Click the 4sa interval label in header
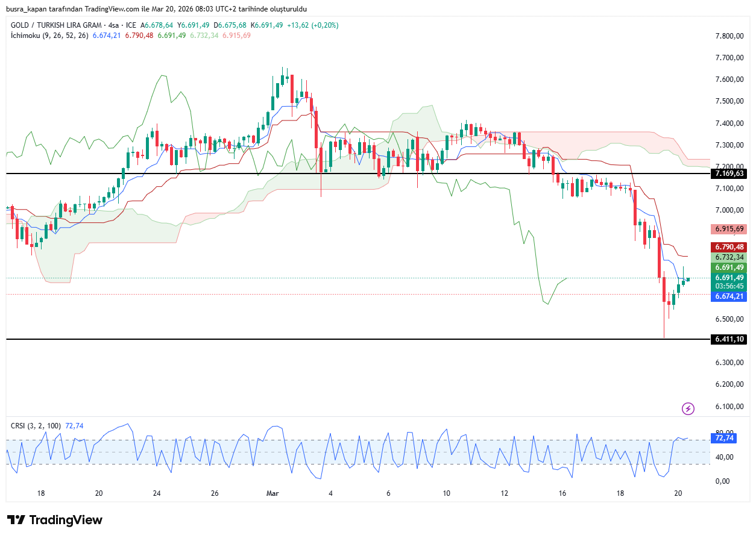756x538 pixels. 112,25
